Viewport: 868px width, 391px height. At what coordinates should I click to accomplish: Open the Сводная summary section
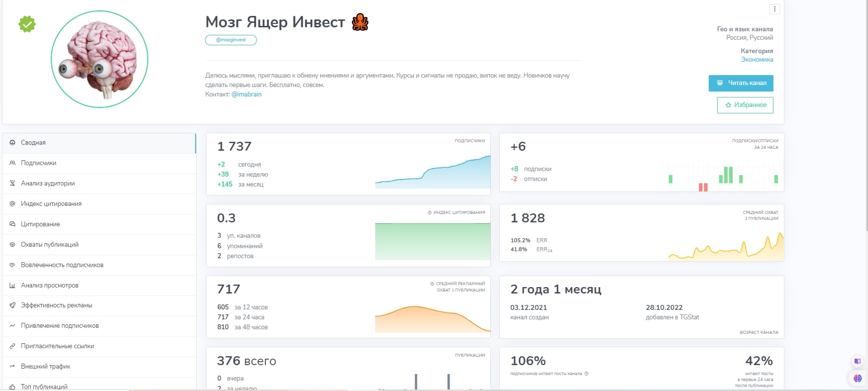(99, 143)
